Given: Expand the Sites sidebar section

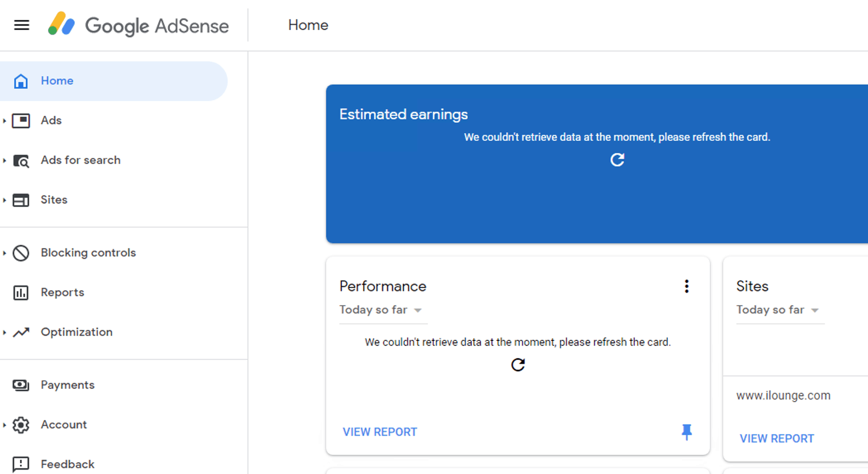Looking at the screenshot, I should click(x=5, y=200).
